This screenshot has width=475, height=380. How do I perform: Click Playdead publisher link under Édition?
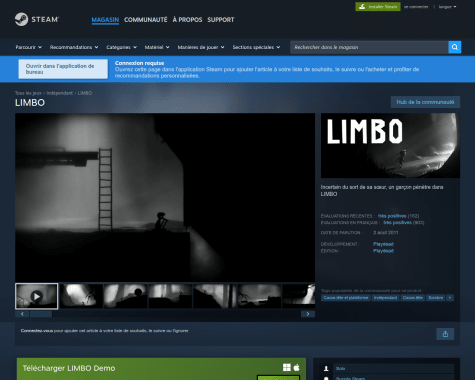pyautogui.click(x=383, y=251)
